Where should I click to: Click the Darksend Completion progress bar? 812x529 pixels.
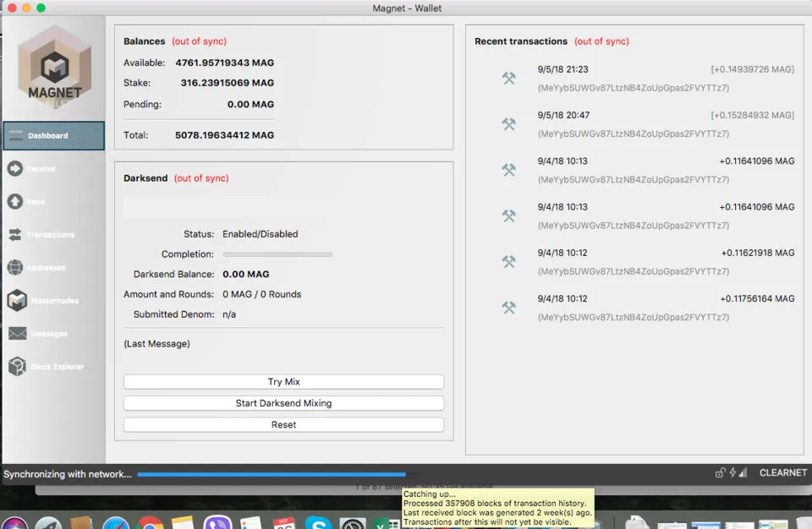[277, 254]
